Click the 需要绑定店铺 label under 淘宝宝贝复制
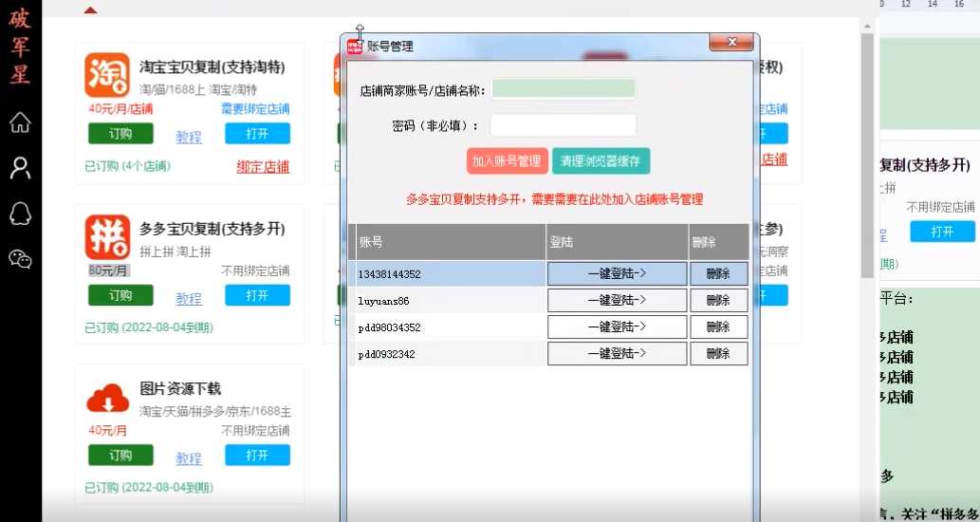Image resolution: width=980 pixels, height=522 pixels. 255,109
